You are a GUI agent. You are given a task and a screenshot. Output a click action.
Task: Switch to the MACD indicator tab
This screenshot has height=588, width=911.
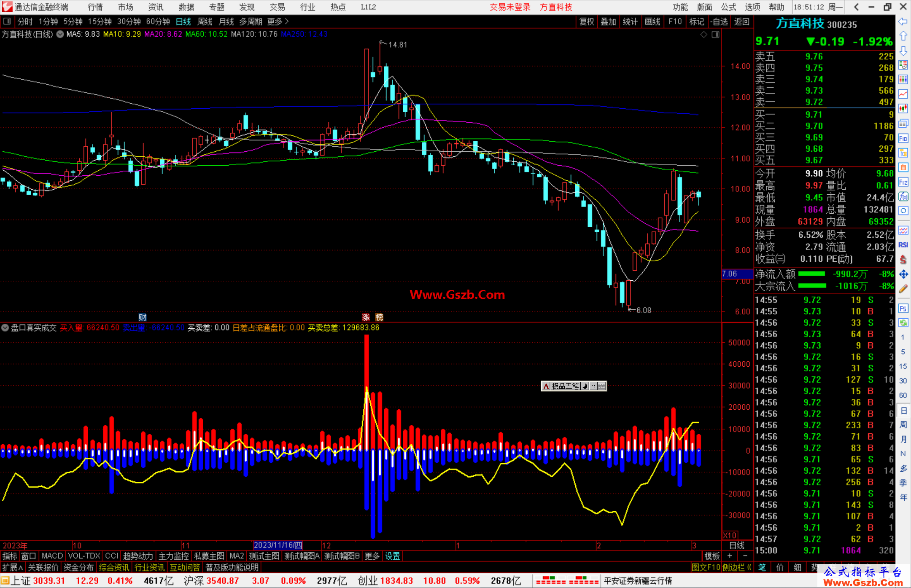[52, 556]
